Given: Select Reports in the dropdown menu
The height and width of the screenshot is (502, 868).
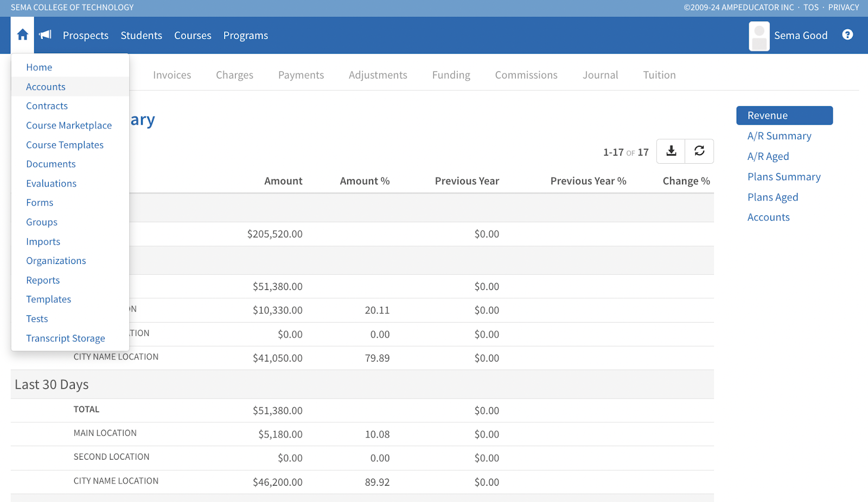Looking at the screenshot, I should (70, 280).
